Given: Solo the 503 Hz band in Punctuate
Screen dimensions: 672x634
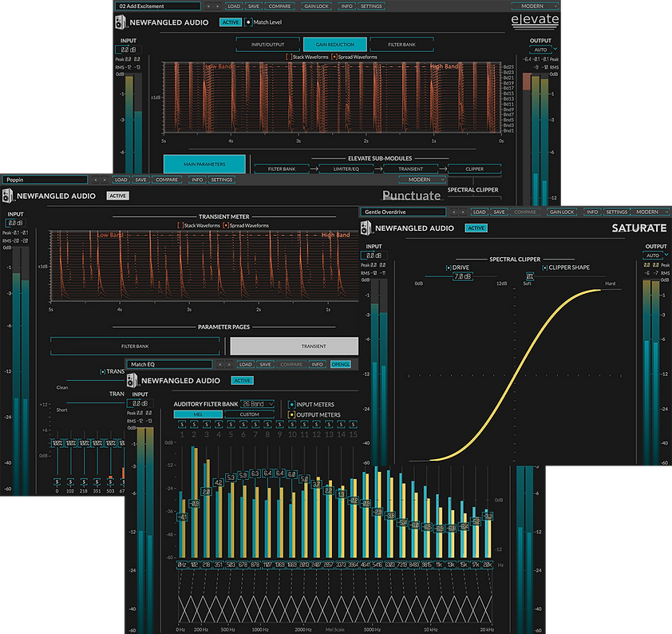Looking at the screenshot, I should pyautogui.click(x=110, y=481).
